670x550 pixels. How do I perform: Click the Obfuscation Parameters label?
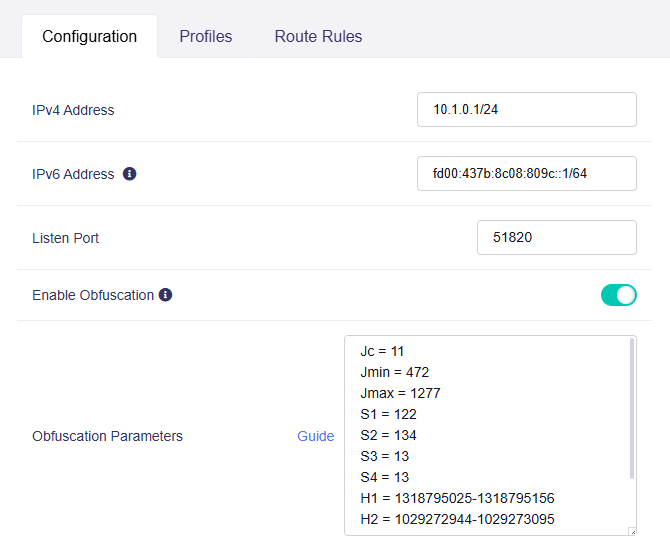pyautogui.click(x=107, y=436)
